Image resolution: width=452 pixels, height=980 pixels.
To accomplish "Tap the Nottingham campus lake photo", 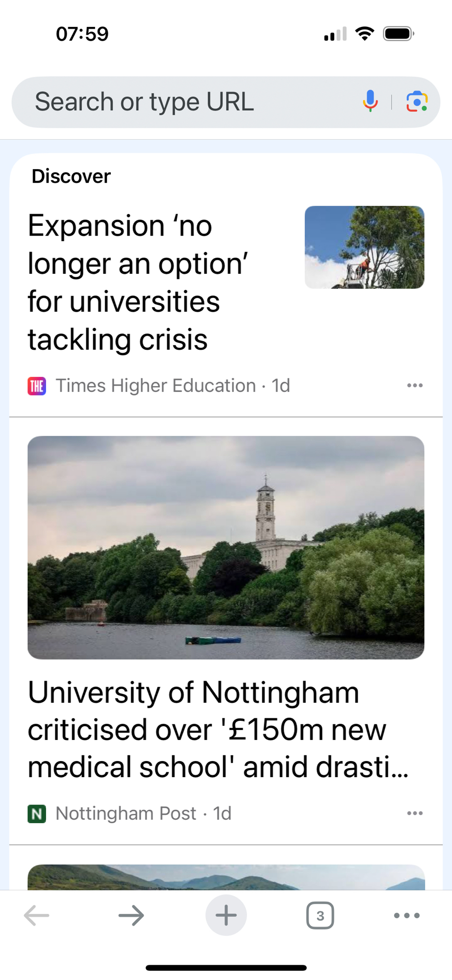I will [226, 547].
